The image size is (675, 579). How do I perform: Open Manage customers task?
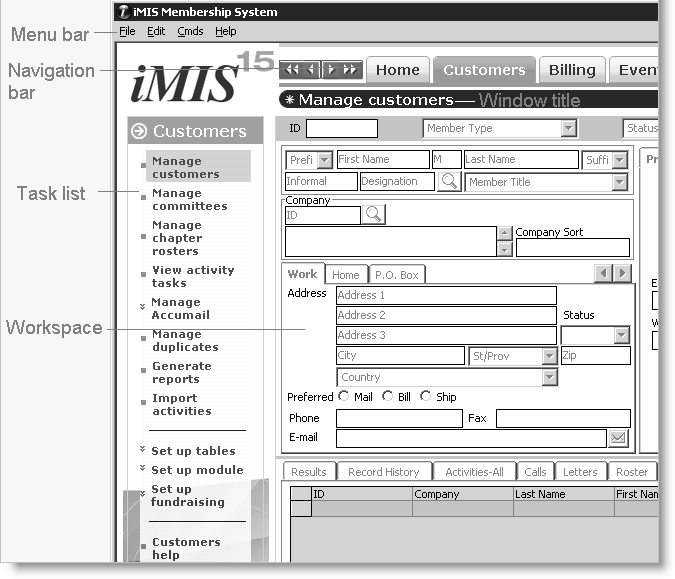(x=198, y=167)
